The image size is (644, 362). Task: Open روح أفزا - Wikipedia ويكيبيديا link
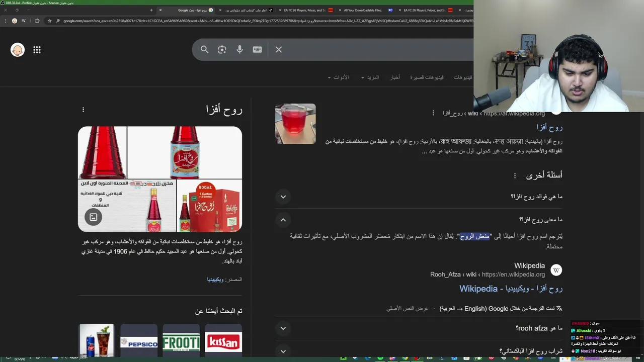coord(511,289)
